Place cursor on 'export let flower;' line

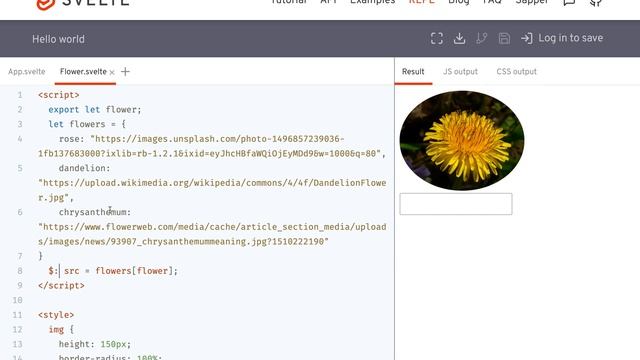[95, 110]
